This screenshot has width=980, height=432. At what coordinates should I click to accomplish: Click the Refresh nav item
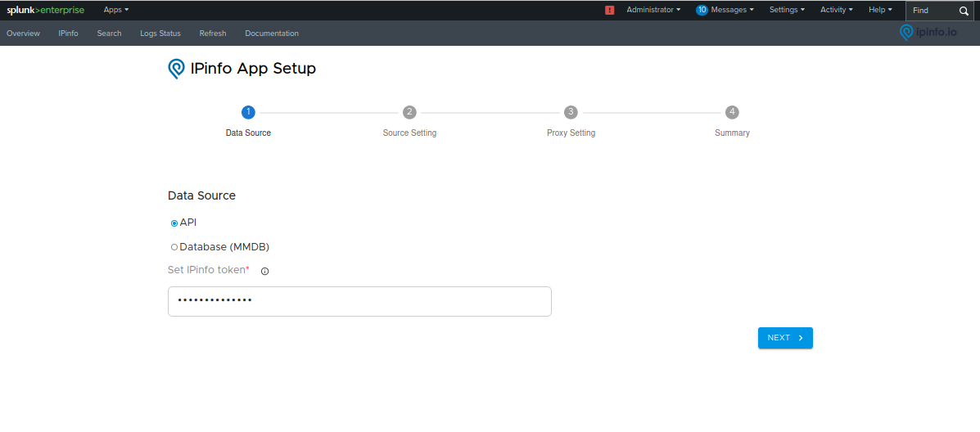tap(213, 33)
